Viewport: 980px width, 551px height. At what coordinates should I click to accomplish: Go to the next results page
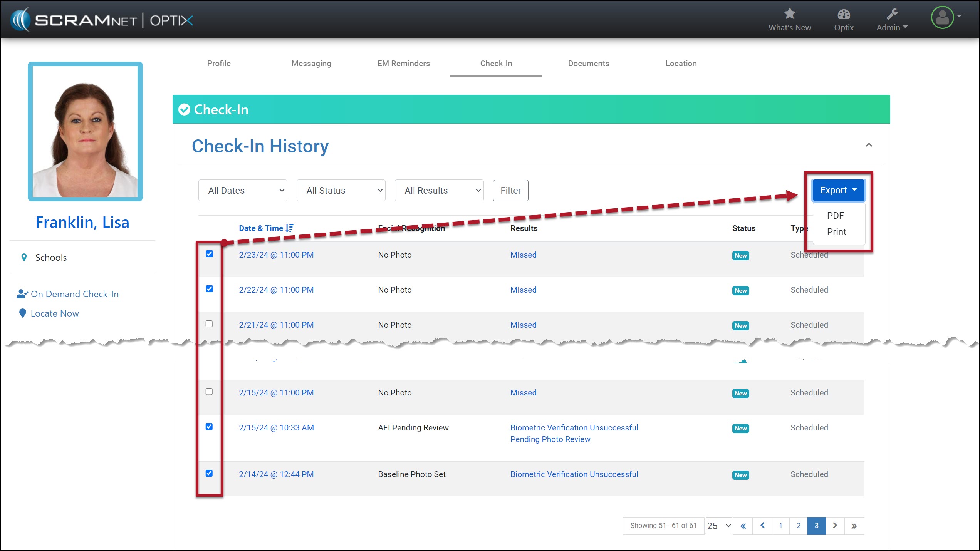(835, 526)
